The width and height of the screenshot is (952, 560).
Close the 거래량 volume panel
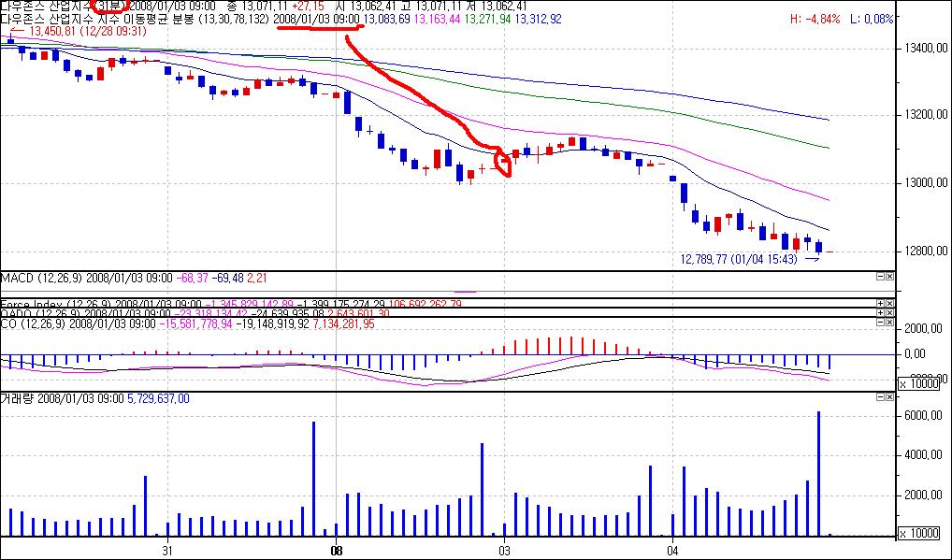pyautogui.click(x=889, y=397)
